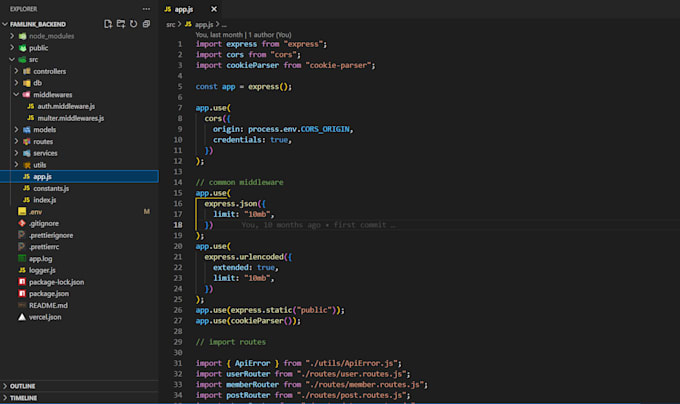
Task: Expand the services folder
Action: pyautogui.click(x=16, y=153)
